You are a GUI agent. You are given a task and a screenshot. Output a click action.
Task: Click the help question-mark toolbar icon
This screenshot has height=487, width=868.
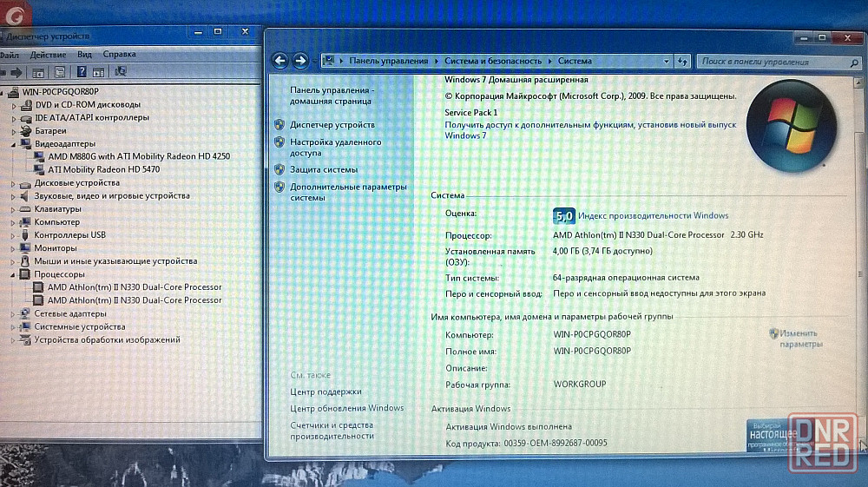(x=82, y=72)
